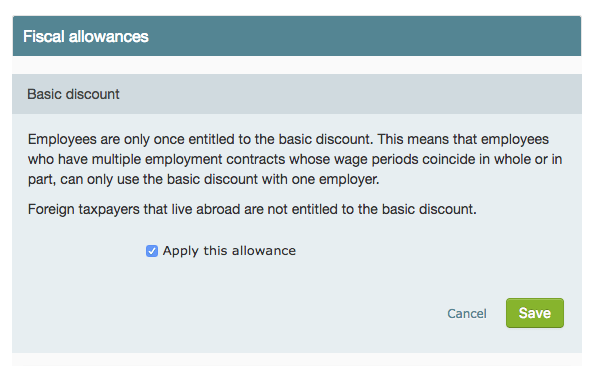Uncheck the Apply this allowance checkbox

[x=152, y=251]
